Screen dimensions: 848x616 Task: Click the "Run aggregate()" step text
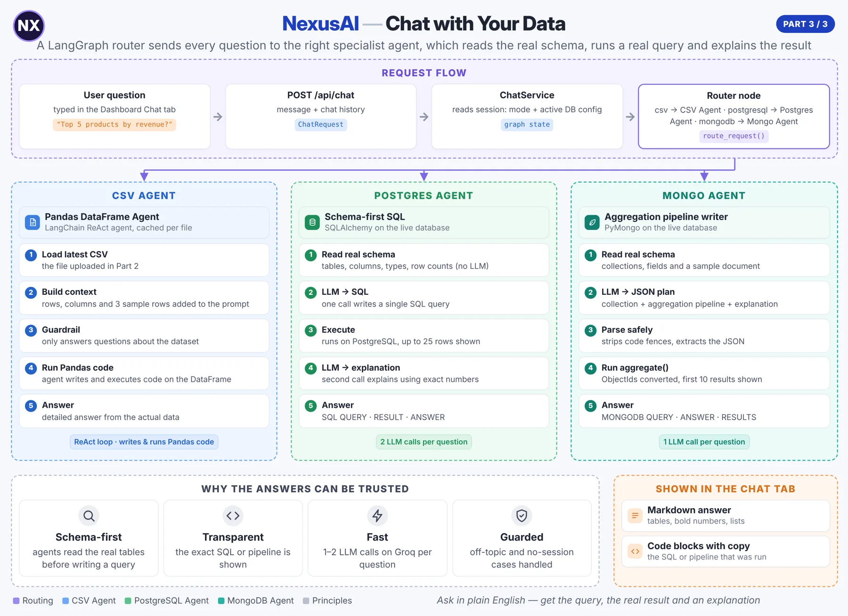(635, 367)
